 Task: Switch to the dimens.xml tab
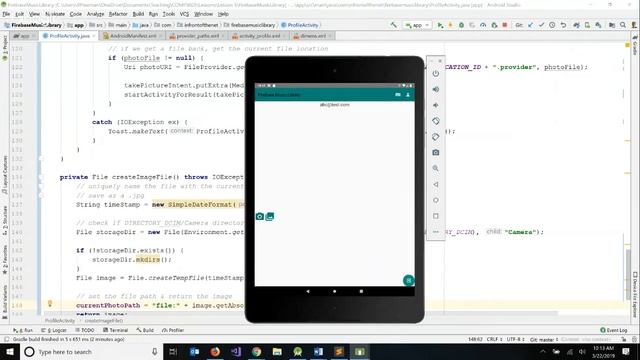311,36
